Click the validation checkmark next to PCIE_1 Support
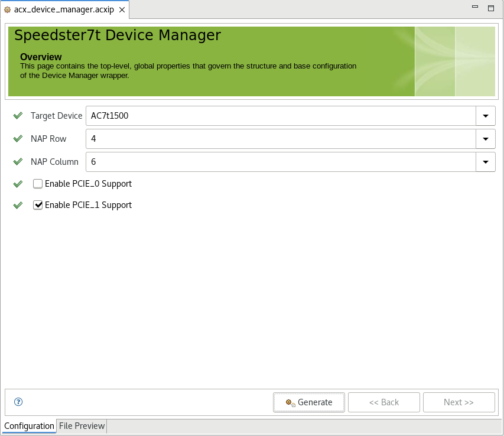This screenshot has height=436, width=504. (18, 205)
